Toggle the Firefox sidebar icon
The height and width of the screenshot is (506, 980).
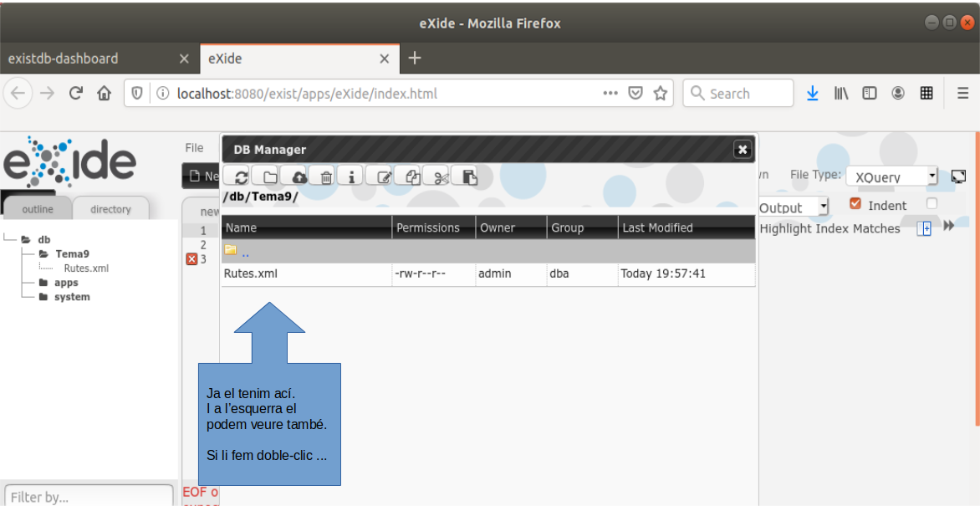pyautogui.click(x=870, y=93)
